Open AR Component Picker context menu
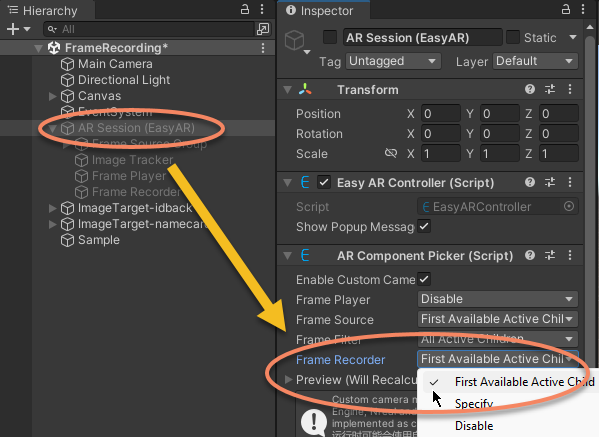This screenshot has width=599, height=437. click(570, 255)
